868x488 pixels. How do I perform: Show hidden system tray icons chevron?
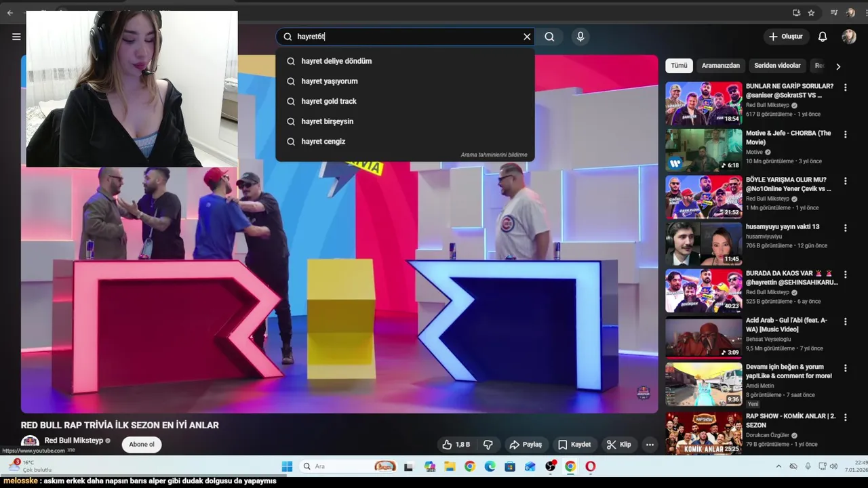point(778,466)
